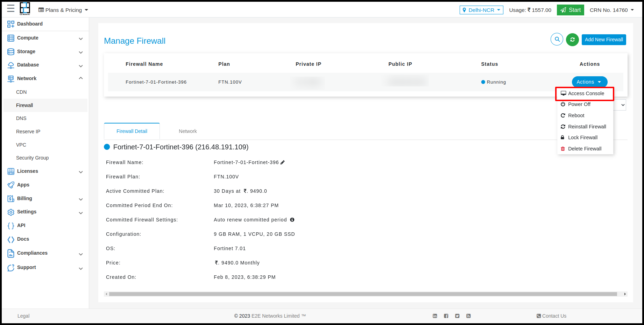Expand the Compute section chevron

(x=81, y=39)
